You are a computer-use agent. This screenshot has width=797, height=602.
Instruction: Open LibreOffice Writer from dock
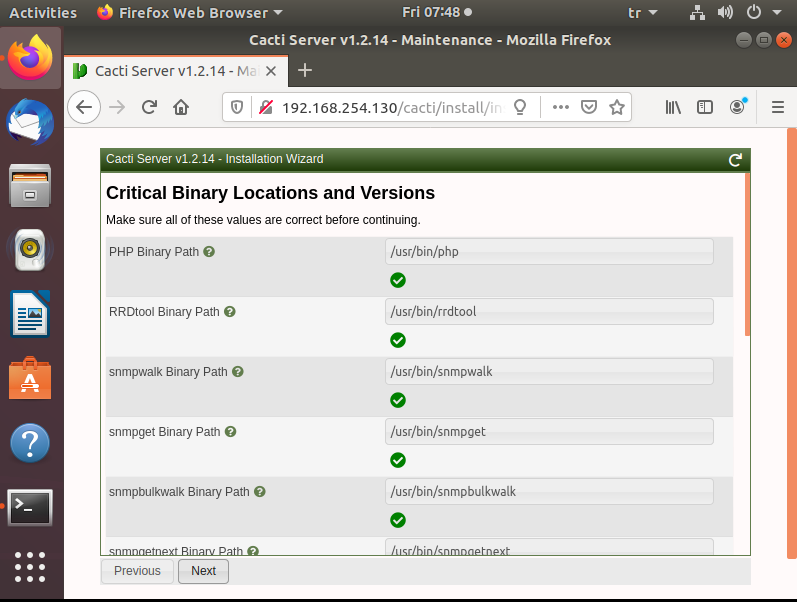point(30,314)
